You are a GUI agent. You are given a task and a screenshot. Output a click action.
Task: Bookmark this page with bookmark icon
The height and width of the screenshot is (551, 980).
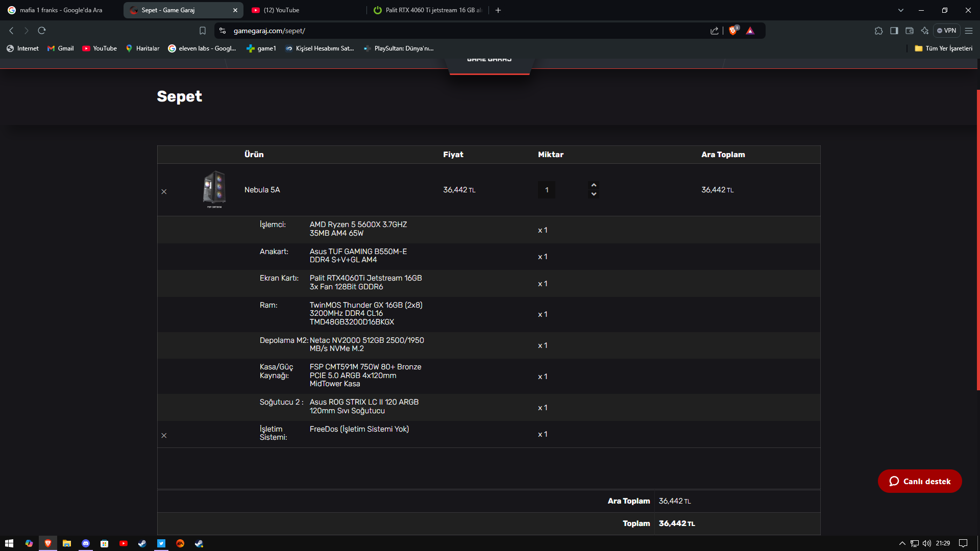pos(203,31)
